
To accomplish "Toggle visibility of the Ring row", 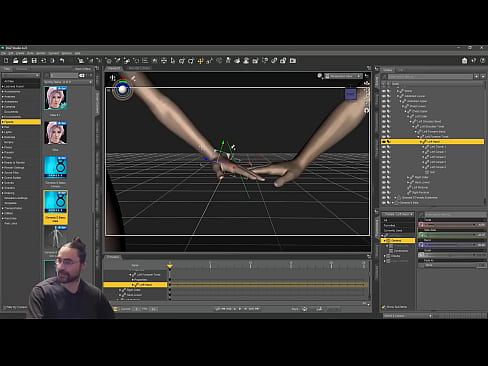I will click(x=384, y=172).
